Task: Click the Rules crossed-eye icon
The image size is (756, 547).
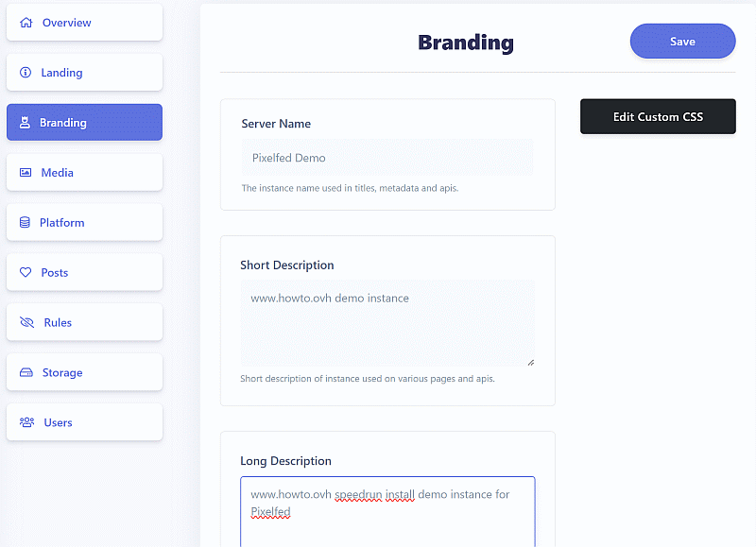Action: tap(26, 323)
